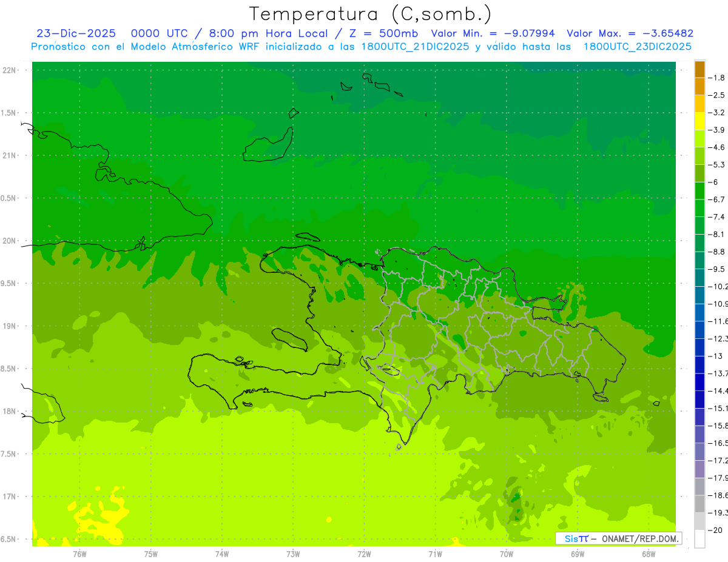The image size is (728, 562).
Task: Click the '1800UTC_23DIC2025' valid-until time
Action: 638,47
